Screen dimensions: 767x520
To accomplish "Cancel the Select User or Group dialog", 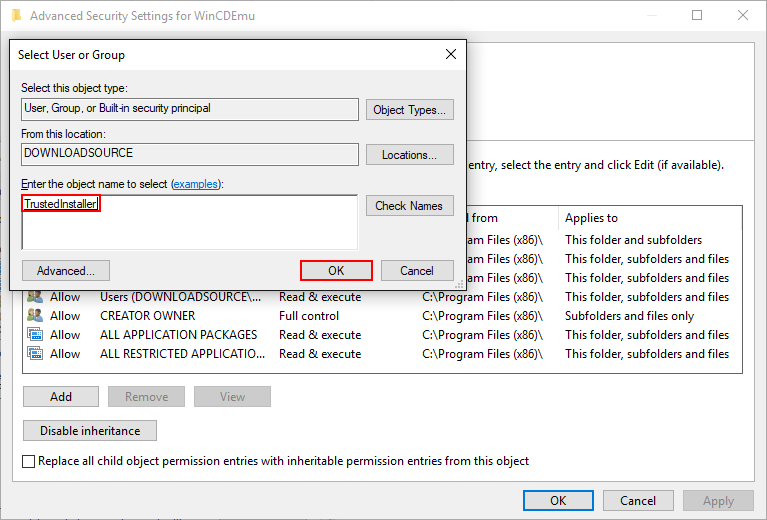I will (x=417, y=271).
